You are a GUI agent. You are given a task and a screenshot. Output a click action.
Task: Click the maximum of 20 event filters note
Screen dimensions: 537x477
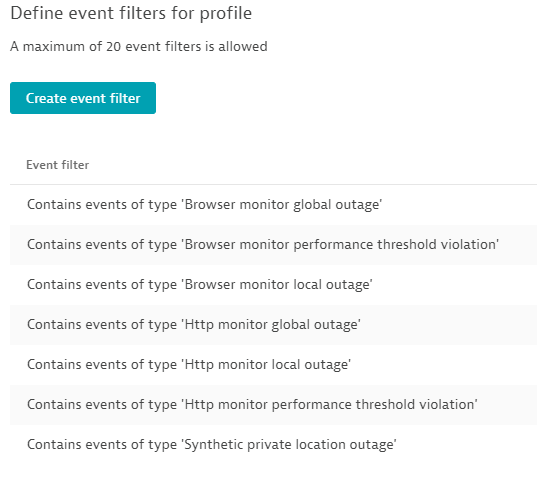pos(139,46)
